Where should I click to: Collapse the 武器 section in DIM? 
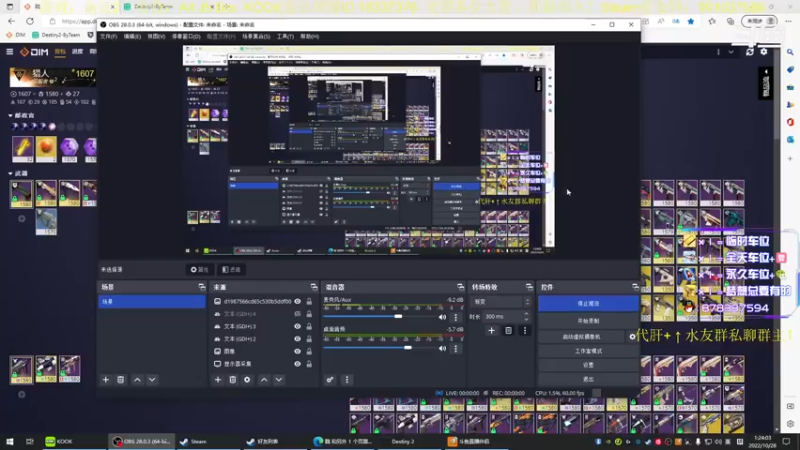(x=11, y=173)
